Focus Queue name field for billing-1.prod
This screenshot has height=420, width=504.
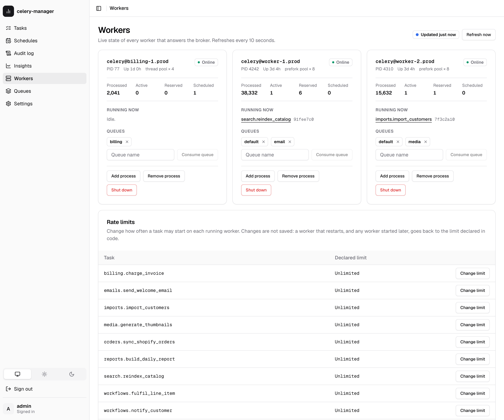140,155
